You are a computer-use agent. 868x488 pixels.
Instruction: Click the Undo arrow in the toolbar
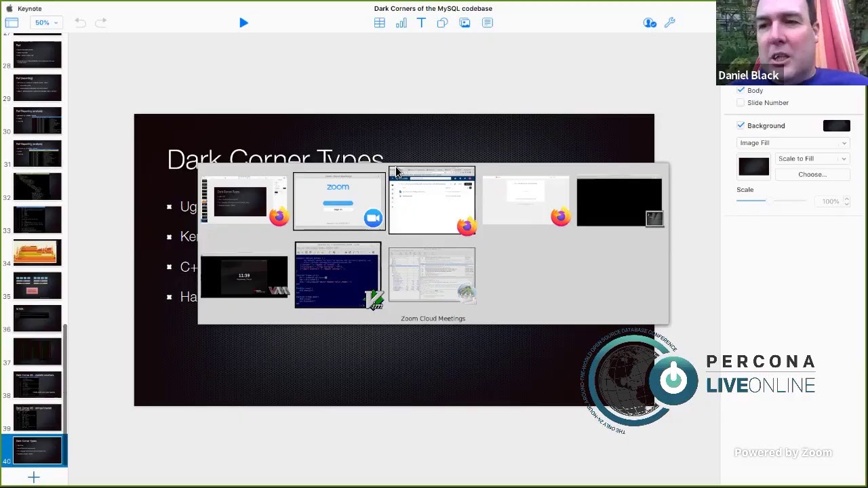tap(80, 23)
